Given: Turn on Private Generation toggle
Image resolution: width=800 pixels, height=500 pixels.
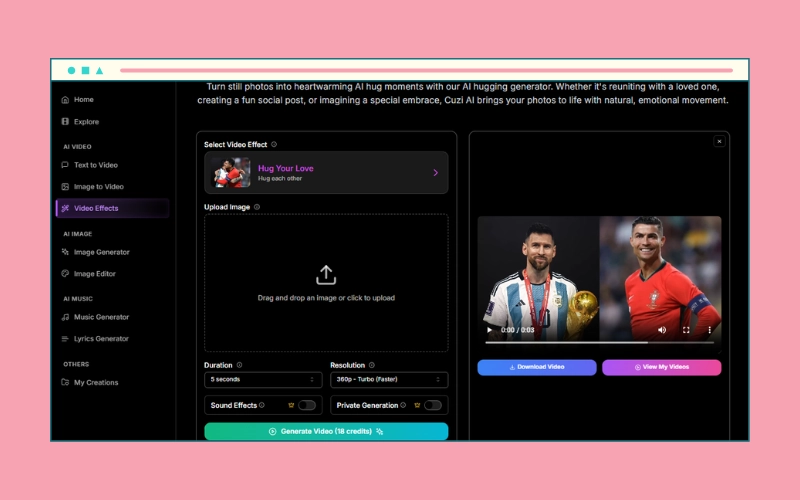Looking at the screenshot, I should coord(432,405).
